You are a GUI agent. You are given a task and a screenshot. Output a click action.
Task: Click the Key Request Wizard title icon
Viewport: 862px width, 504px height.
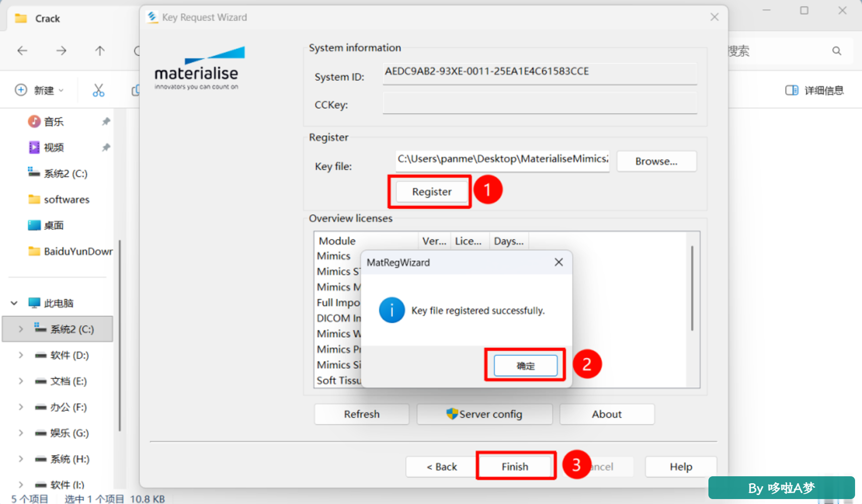tap(152, 17)
